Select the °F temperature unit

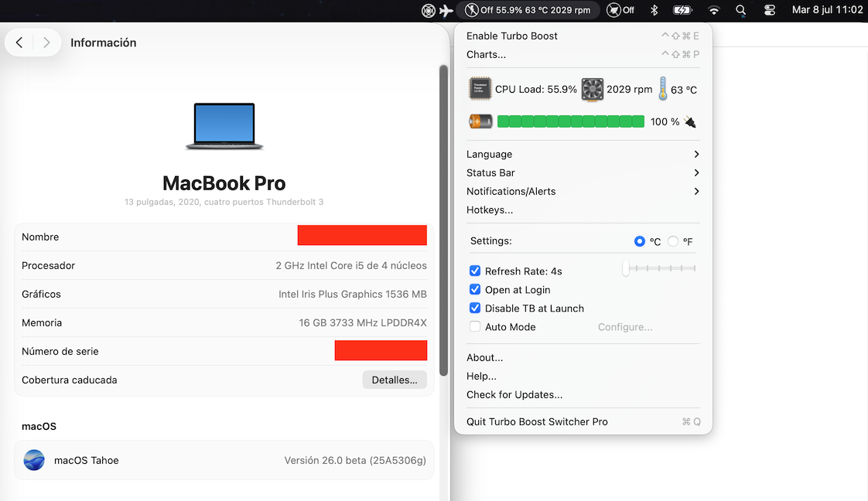pos(672,241)
